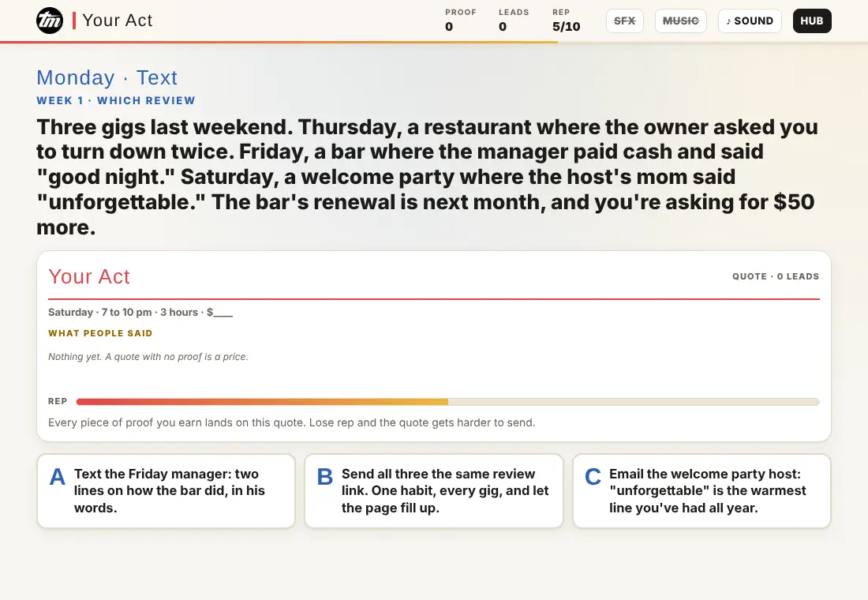Viewport: 868px width, 600px height.
Task: Choose option B: send same review link
Action: point(433,491)
